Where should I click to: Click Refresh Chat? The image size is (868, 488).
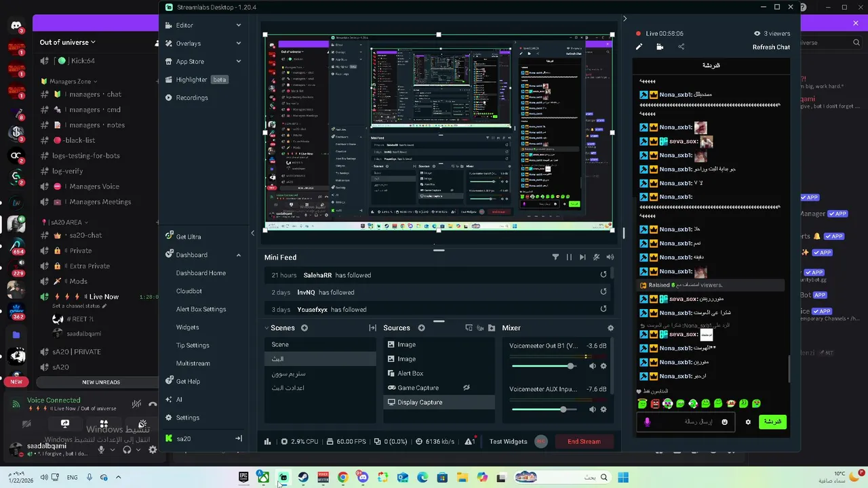coord(771,47)
